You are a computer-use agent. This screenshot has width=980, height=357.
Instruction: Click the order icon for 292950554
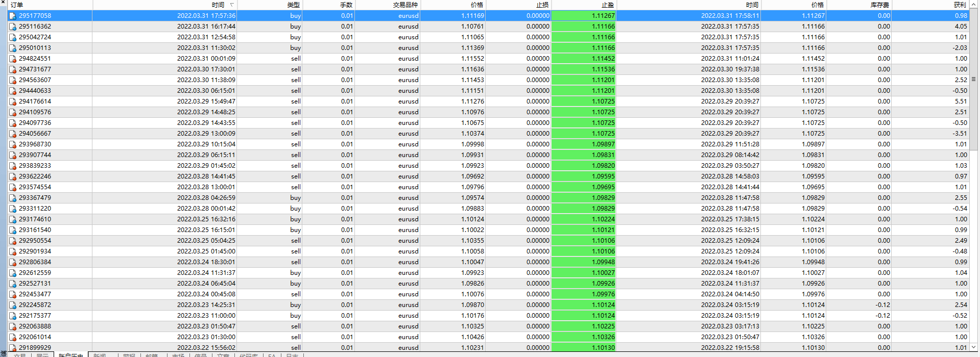click(x=13, y=241)
